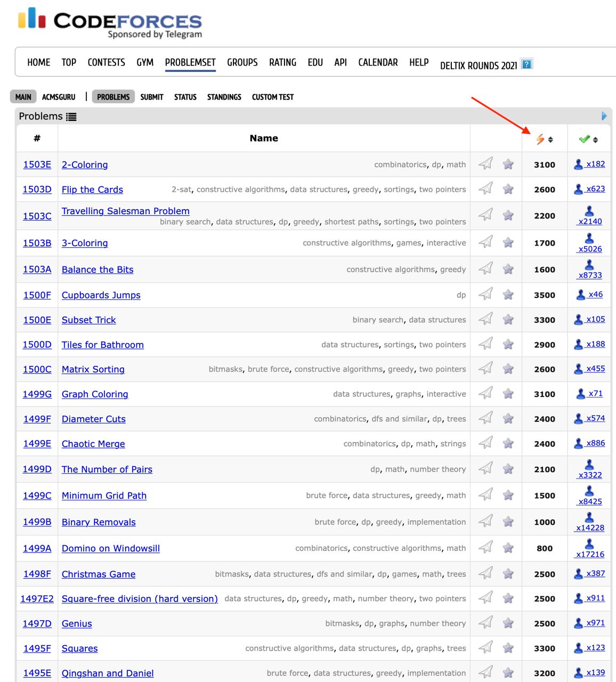Click submit plane icon for 2-Coloring
The height and width of the screenshot is (682, 616).
pos(485,164)
